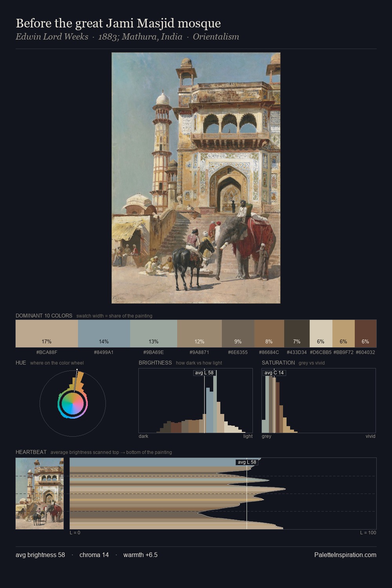
Task: Click the hex code '#BB9F72' label
Action: click(x=343, y=352)
